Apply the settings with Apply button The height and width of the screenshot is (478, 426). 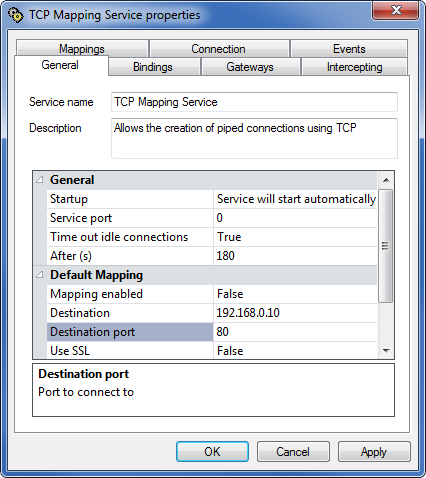(374, 452)
